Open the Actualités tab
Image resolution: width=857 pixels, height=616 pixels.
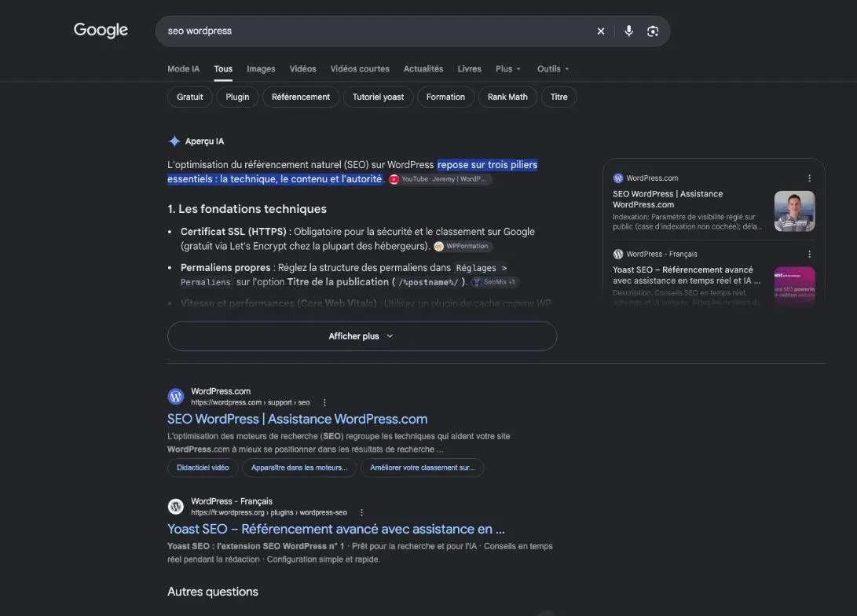point(423,69)
